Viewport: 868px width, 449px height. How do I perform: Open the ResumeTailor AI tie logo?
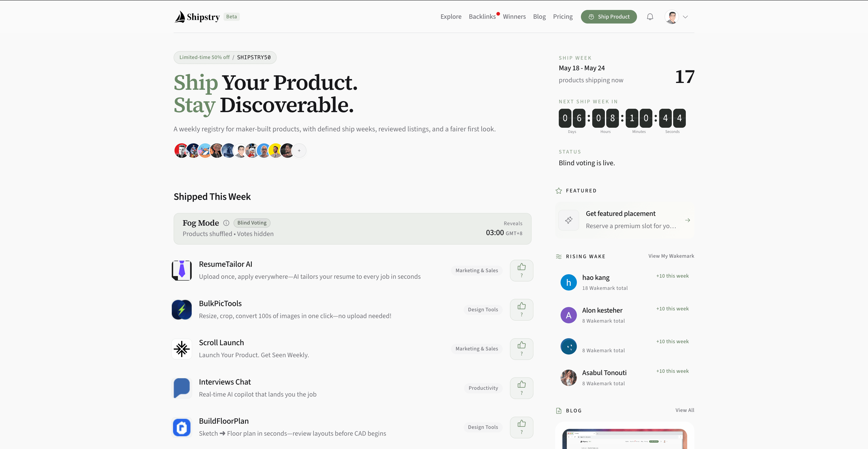[182, 270]
